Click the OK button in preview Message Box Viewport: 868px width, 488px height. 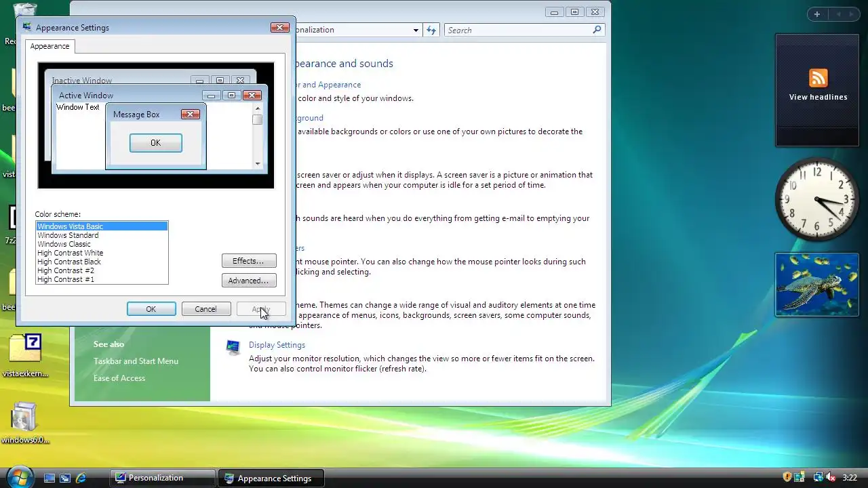(x=155, y=143)
